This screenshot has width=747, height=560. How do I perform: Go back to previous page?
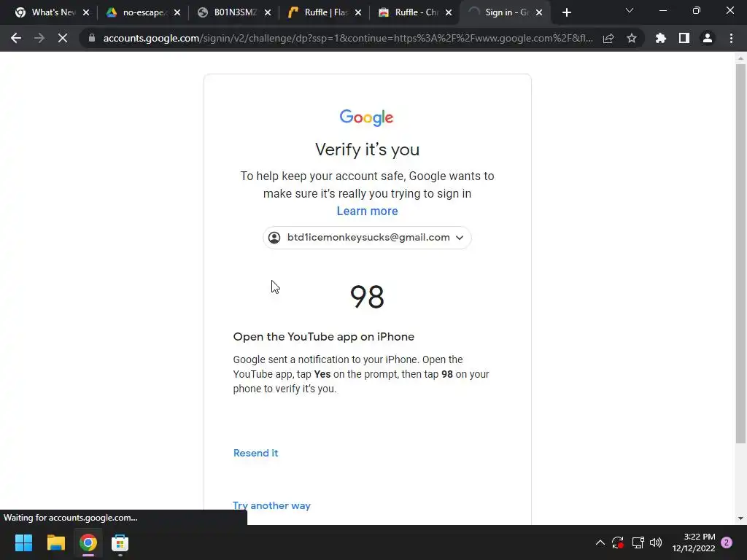16,38
